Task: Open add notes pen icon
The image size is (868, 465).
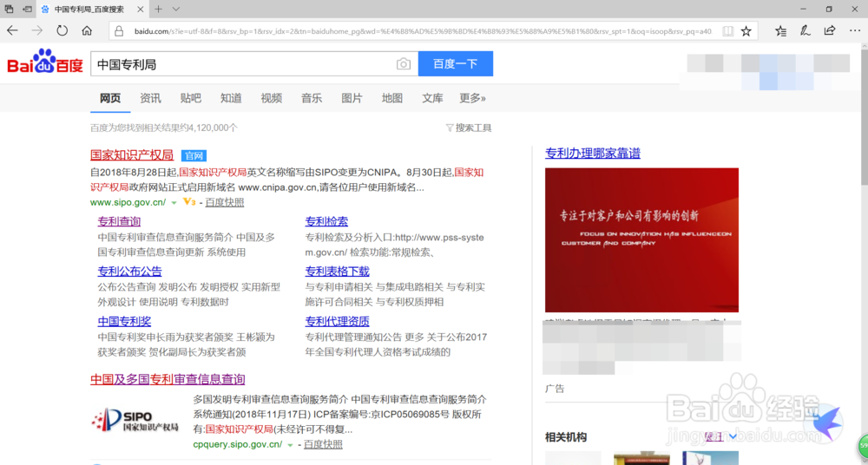Action: 805,31
